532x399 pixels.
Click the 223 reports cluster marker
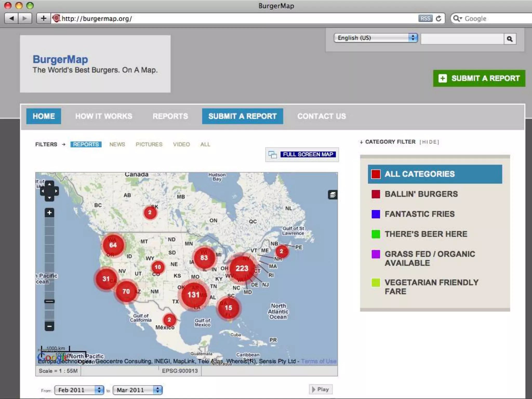(x=242, y=268)
